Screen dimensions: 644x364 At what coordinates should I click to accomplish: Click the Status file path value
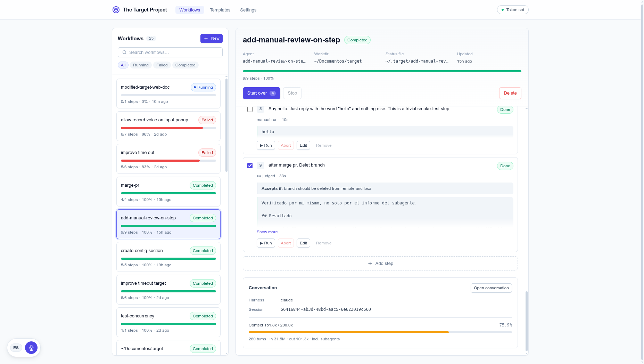(417, 61)
